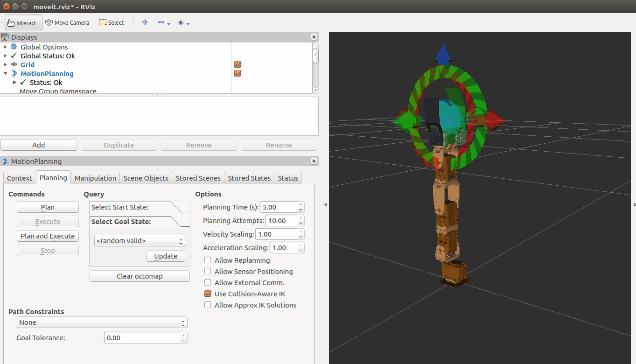Open the goal state combo box

(x=139, y=240)
